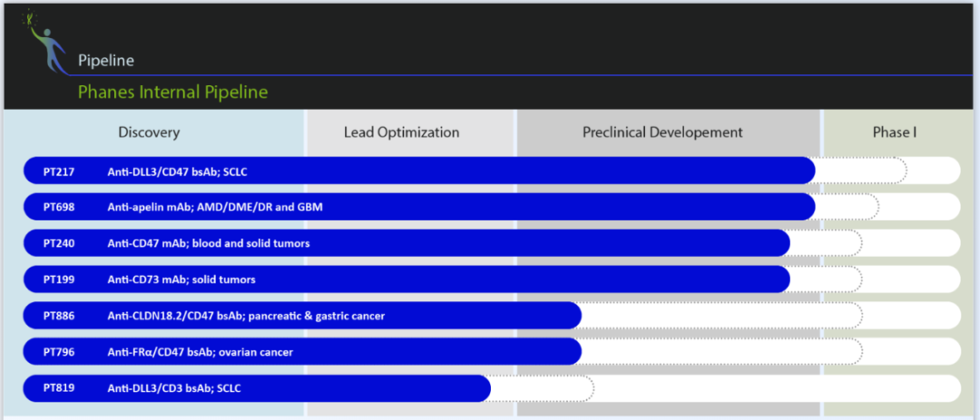Click the PT796 dotted projected segment end
This screenshot has width=980, height=420.
click(x=722, y=352)
